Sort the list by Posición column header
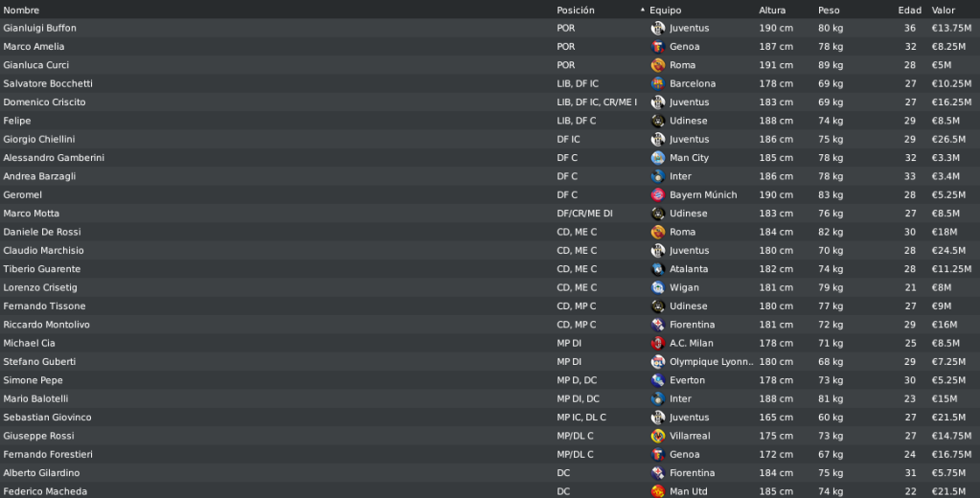 (x=576, y=10)
